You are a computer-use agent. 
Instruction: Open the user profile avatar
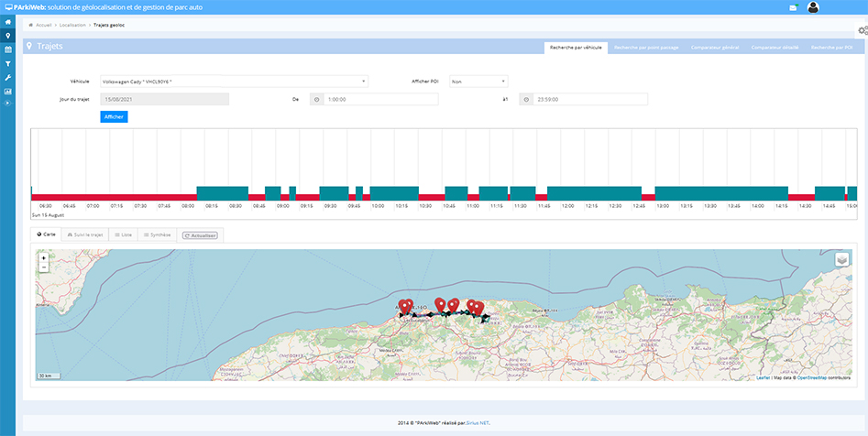(812, 7)
